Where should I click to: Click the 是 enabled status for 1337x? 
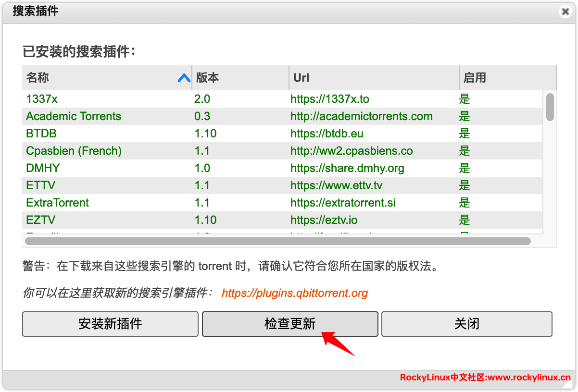(464, 99)
